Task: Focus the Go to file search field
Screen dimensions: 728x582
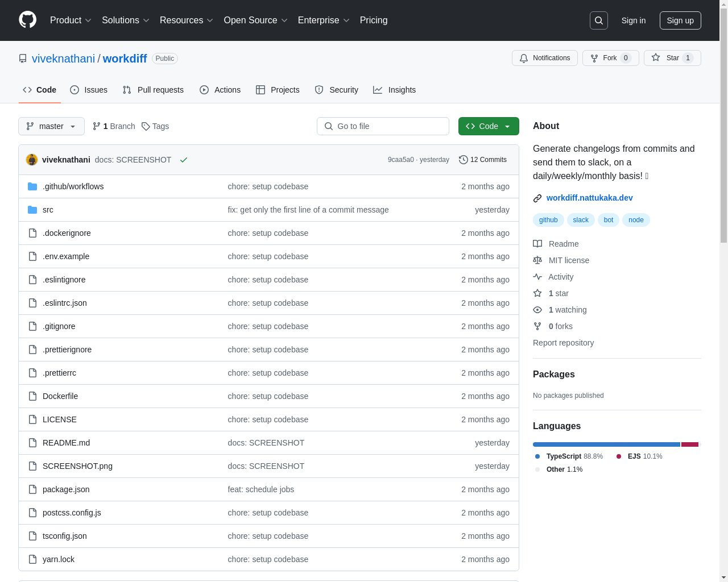Action: click(383, 126)
